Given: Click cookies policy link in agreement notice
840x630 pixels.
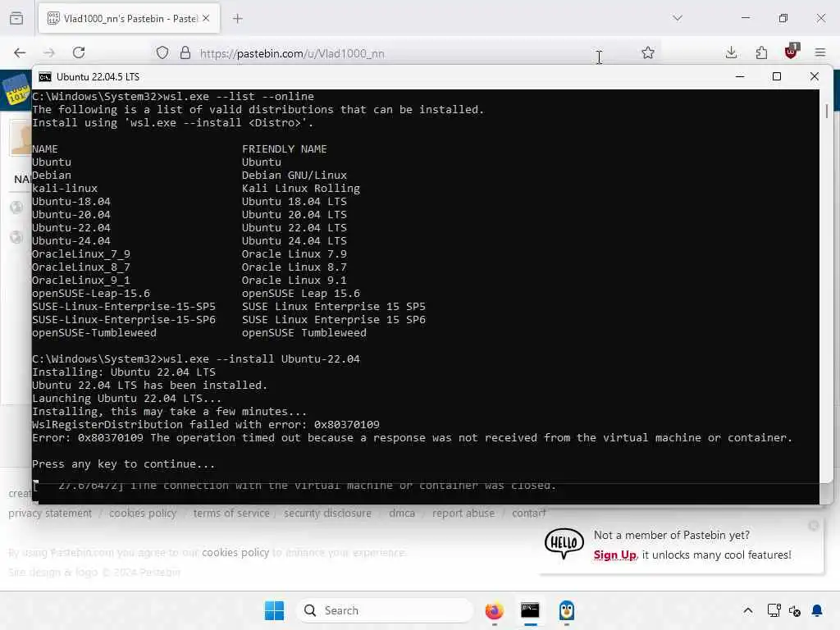Looking at the screenshot, I should 235,552.
